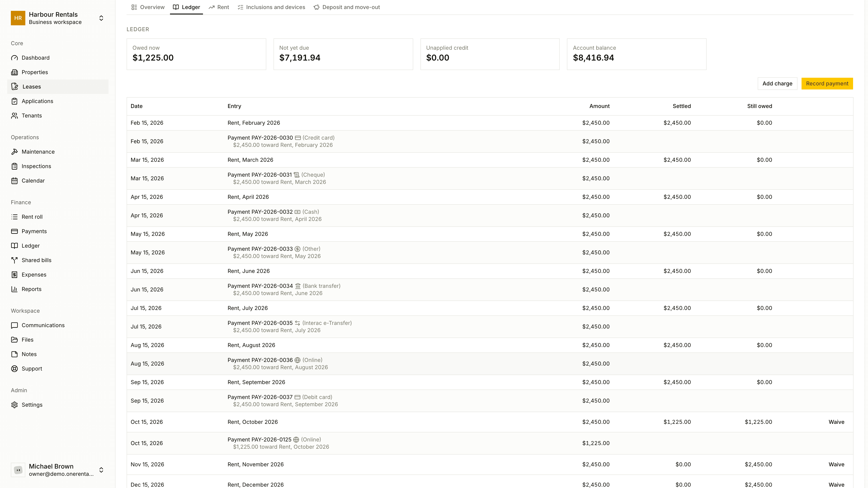Expand the Michael Brown account menu

pos(101,470)
